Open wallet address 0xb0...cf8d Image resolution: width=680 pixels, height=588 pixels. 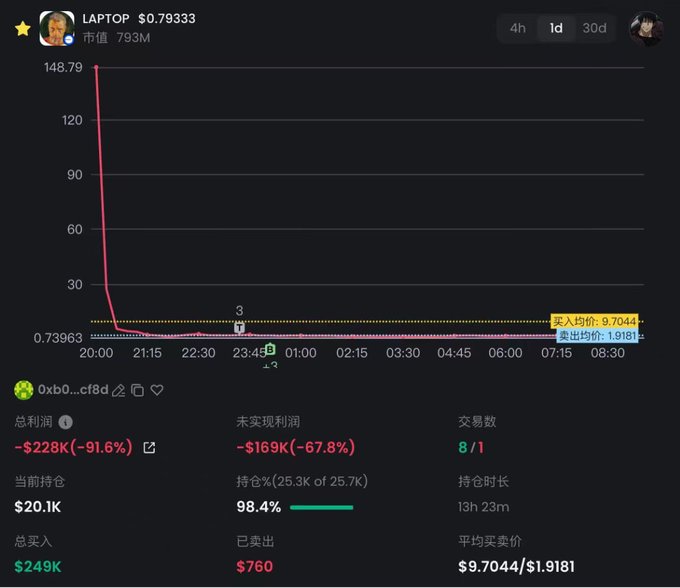tap(73, 389)
